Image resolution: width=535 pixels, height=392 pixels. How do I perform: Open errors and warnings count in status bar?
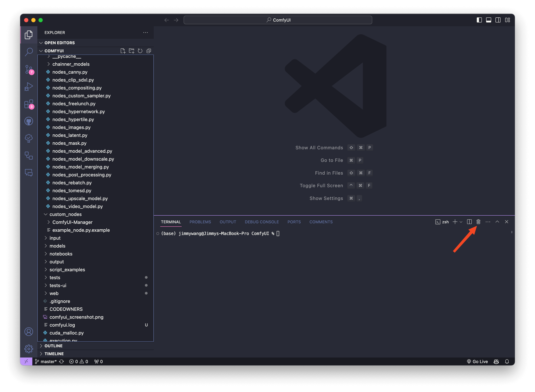click(79, 361)
